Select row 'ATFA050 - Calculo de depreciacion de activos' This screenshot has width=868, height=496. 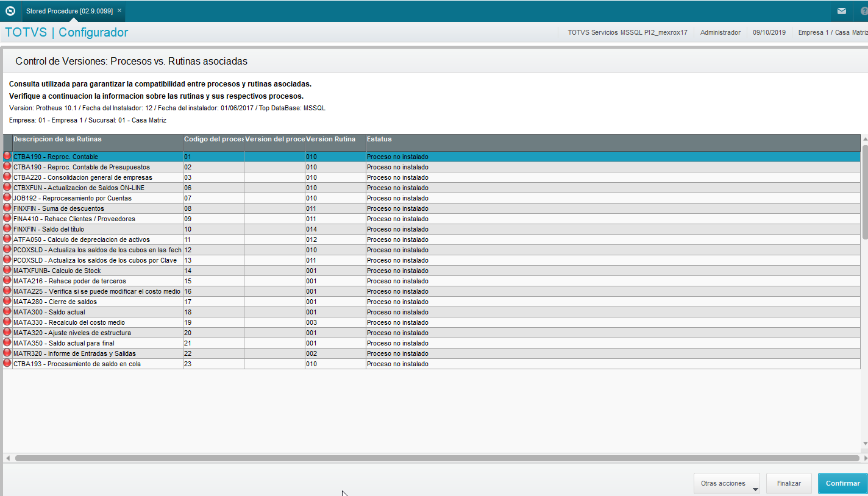tap(432, 239)
